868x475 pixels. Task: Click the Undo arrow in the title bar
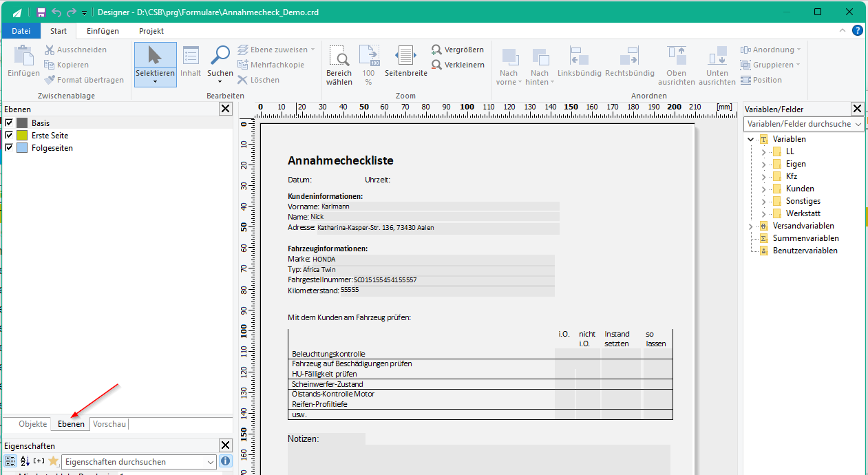tap(56, 12)
